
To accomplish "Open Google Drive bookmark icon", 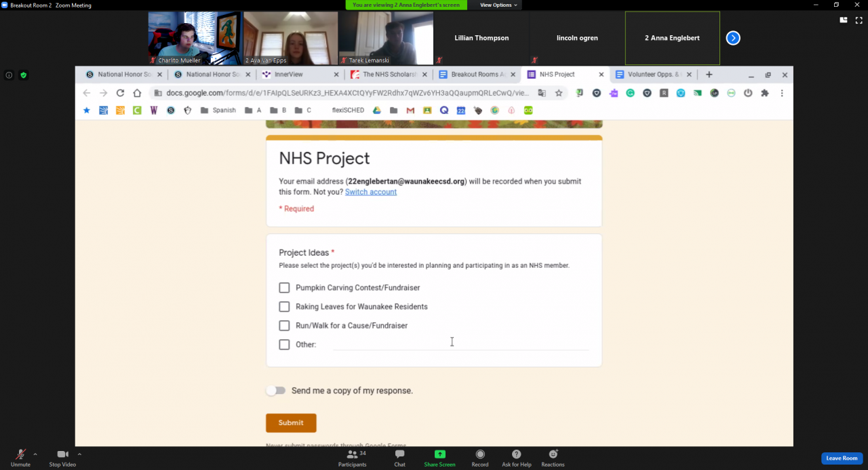I will coord(376,110).
